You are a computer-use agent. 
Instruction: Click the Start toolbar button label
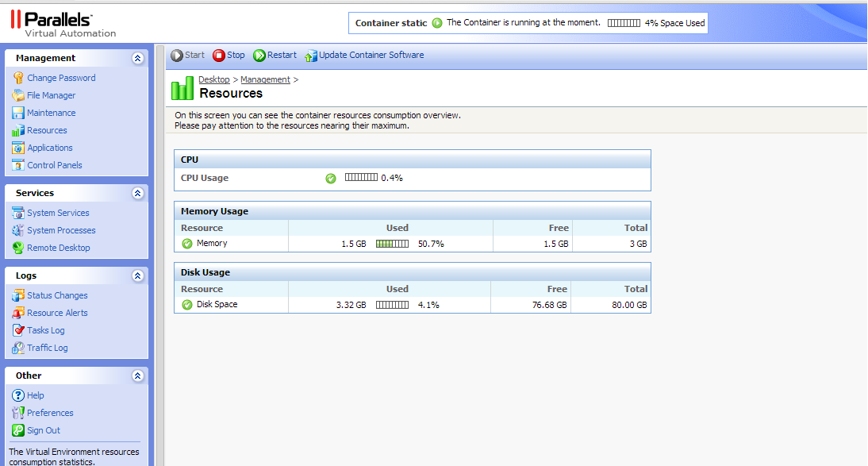(x=194, y=55)
